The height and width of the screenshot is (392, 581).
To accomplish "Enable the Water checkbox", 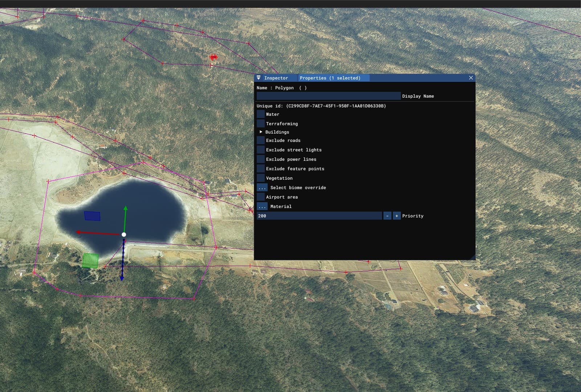I will (x=261, y=114).
